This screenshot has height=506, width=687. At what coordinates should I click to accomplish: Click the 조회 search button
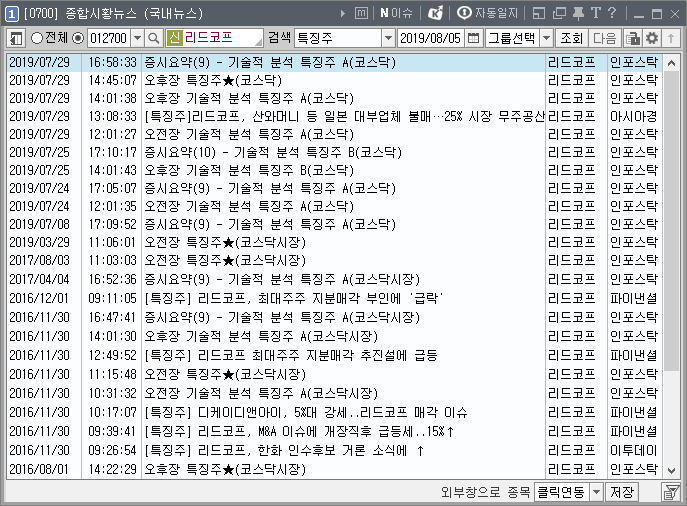[x=571, y=39]
